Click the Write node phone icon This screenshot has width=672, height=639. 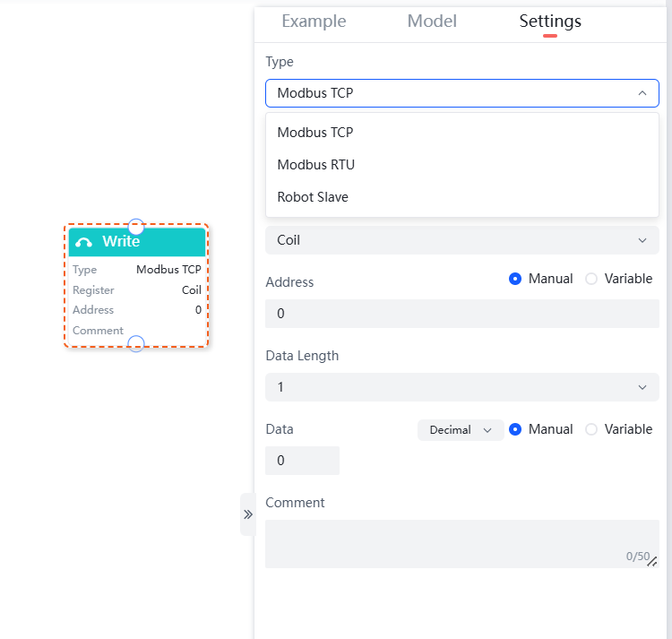84,242
